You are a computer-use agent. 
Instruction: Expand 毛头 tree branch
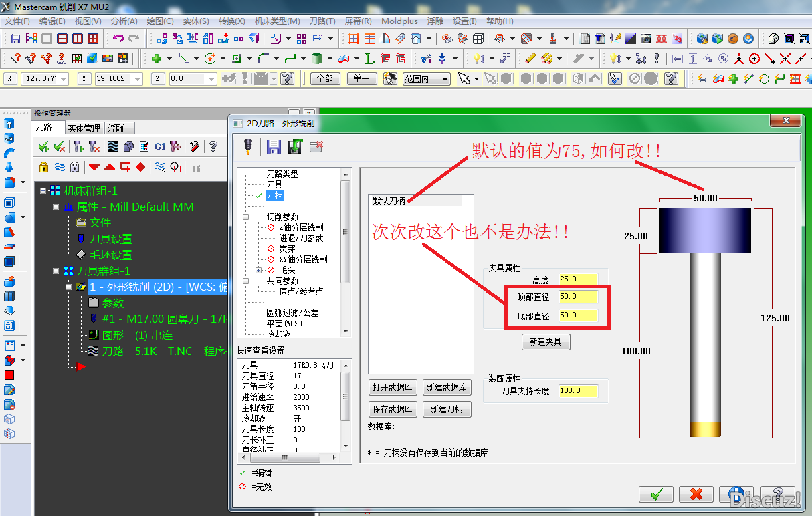(259, 270)
